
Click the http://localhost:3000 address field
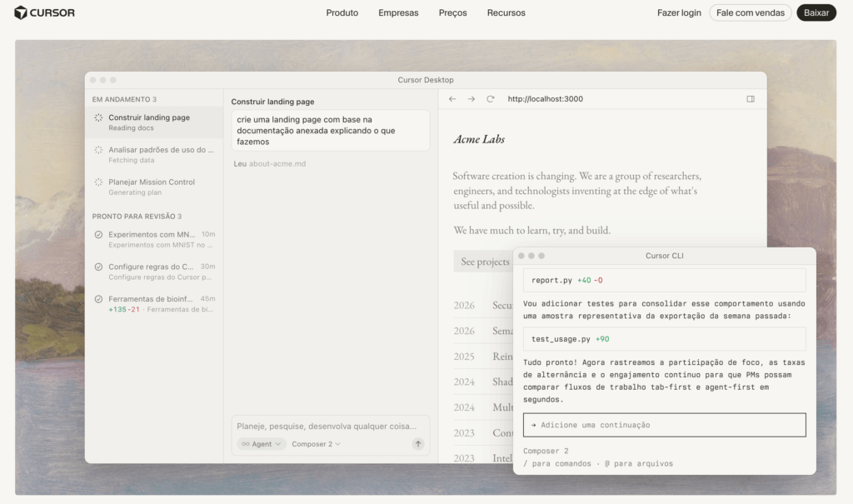pyautogui.click(x=545, y=99)
